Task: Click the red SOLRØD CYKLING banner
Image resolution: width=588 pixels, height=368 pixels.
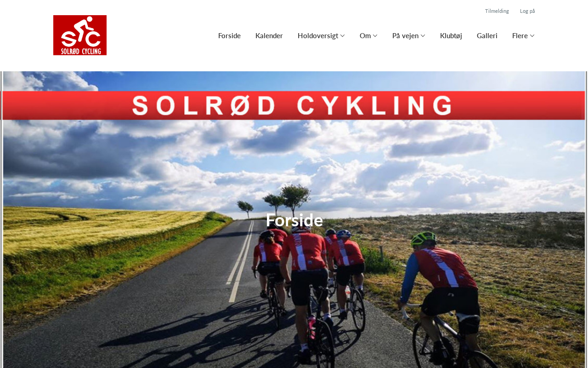Action: point(294,105)
